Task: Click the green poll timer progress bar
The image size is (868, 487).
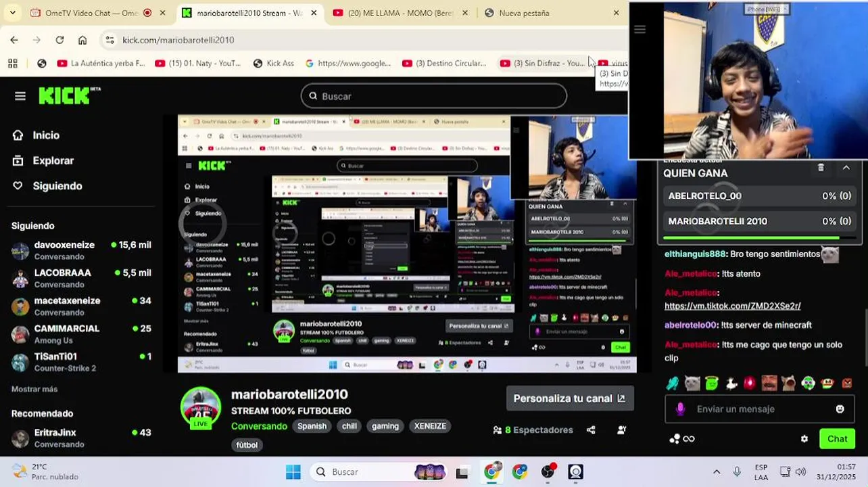Action: [760, 238]
